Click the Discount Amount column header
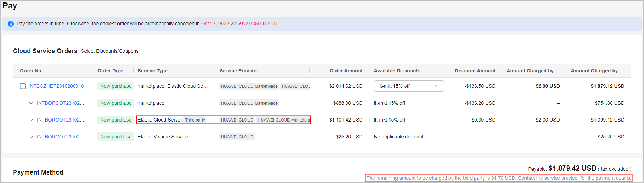 click(475, 71)
